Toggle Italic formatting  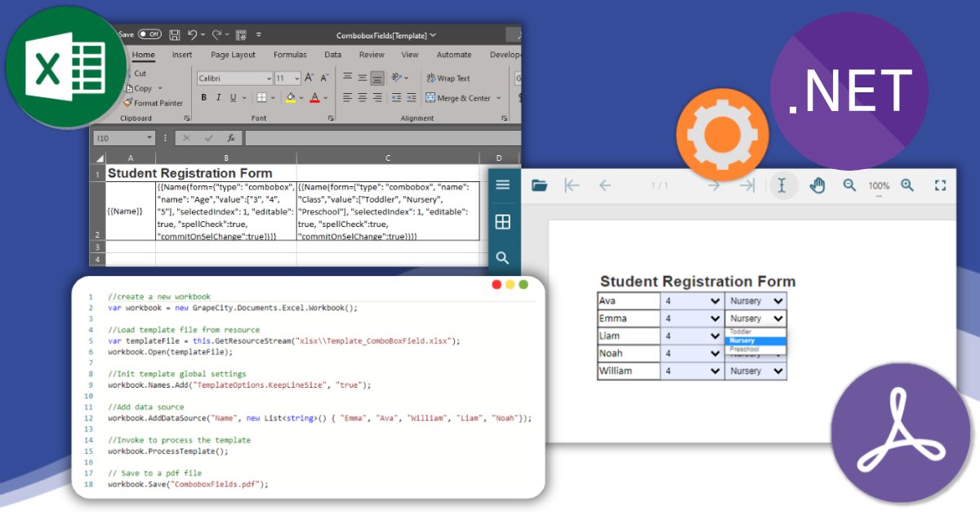pyautogui.click(x=218, y=97)
